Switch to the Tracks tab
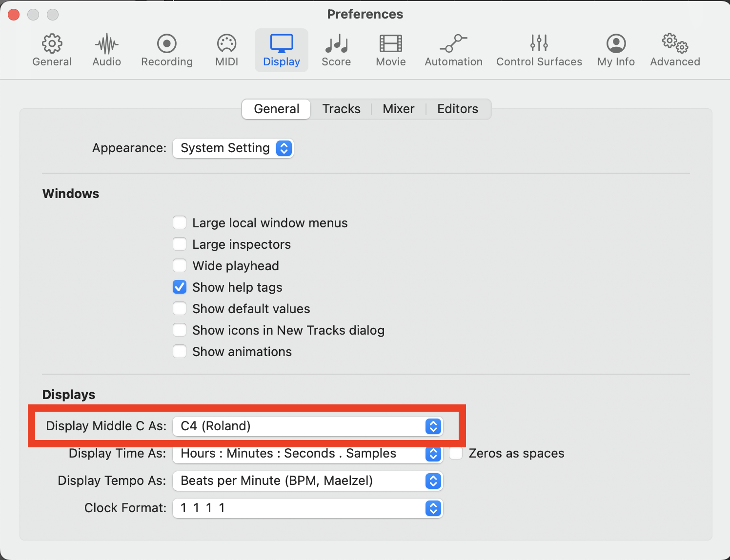This screenshot has width=730, height=560. 341,109
